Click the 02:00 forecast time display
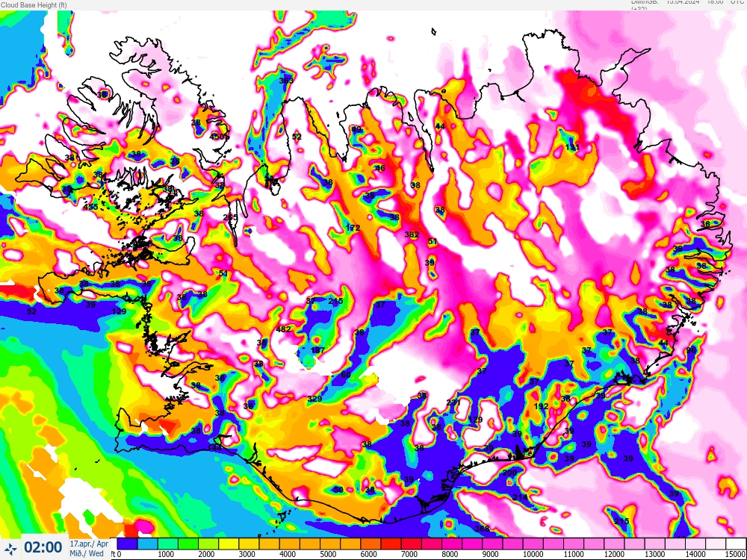Image resolution: width=747 pixels, height=560 pixels. coord(43,547)
